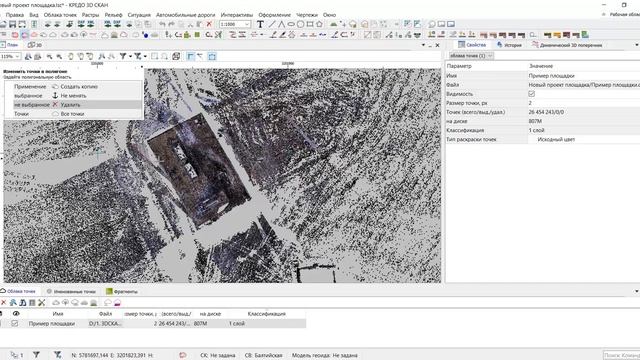640x360 pixels.
Task: Toggle visibility checkbox for Пример площадки row
Action: point(15,323)
